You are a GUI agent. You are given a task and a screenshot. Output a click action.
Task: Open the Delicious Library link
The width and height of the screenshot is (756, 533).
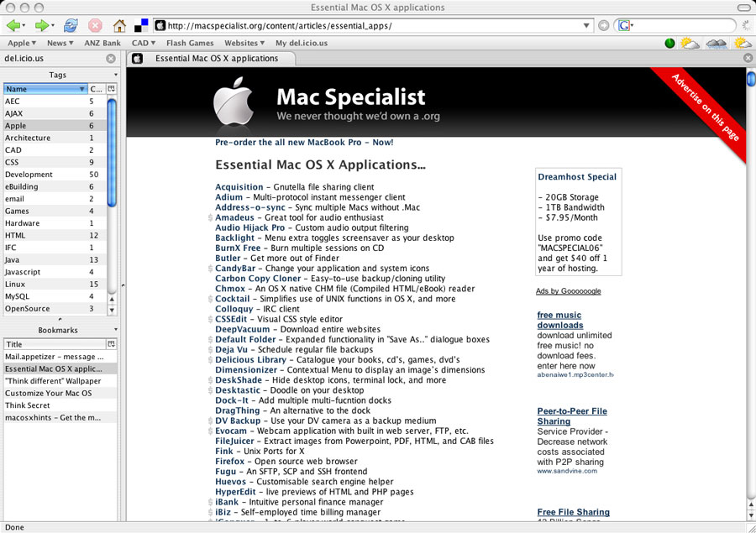click(x=250, y=360)
